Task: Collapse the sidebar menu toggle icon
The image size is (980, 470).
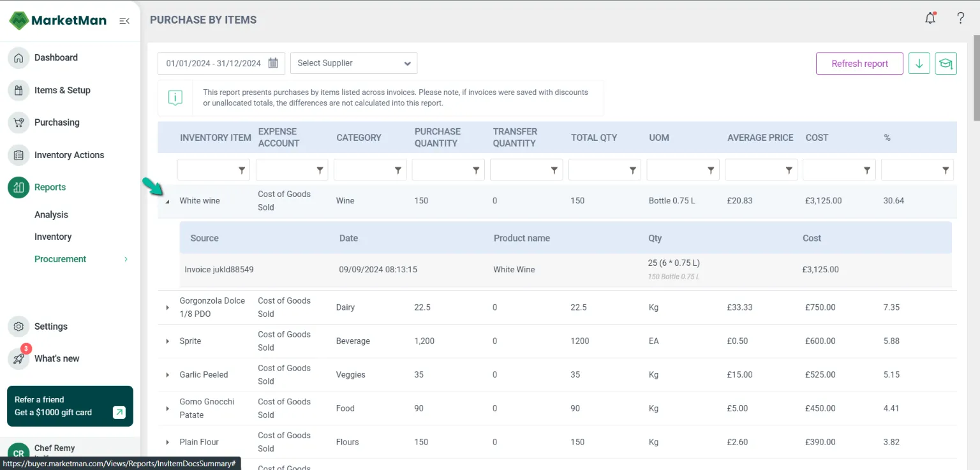Action: point(124,21)
